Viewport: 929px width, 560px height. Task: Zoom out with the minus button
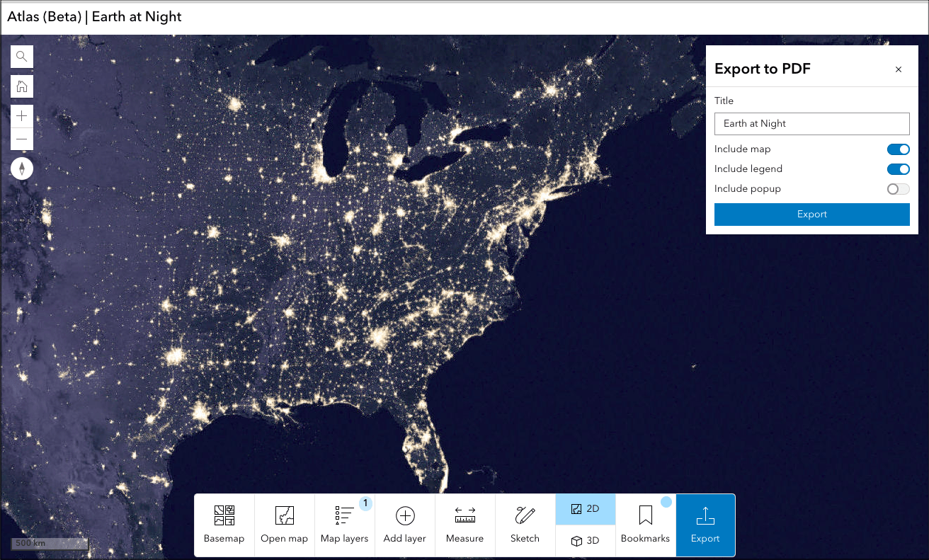[22, 139]
